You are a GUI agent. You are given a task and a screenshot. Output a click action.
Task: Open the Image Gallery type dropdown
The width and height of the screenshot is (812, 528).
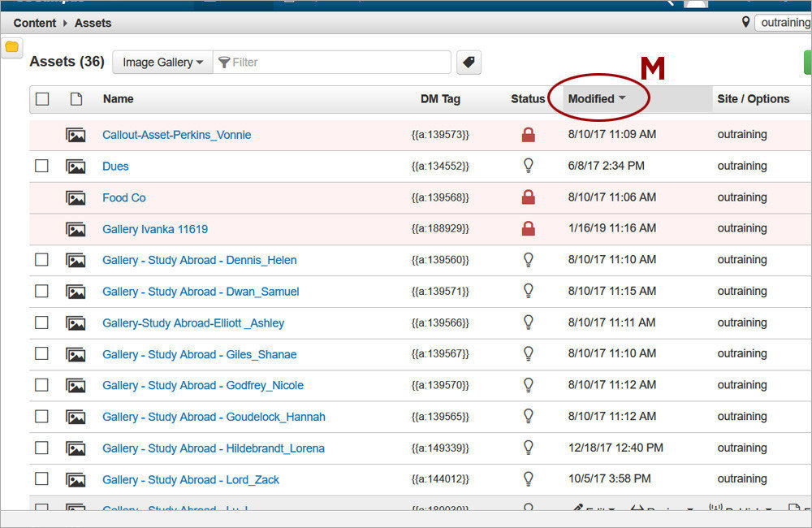pyautogui.click(x=162, y=63)
